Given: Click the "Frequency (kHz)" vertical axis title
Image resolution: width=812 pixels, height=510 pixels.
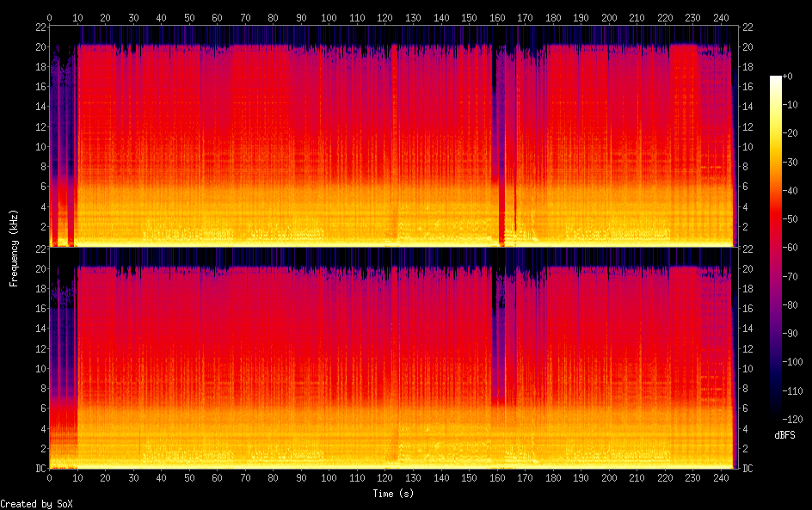Looking at the screenshot, I should coord(14,248).
